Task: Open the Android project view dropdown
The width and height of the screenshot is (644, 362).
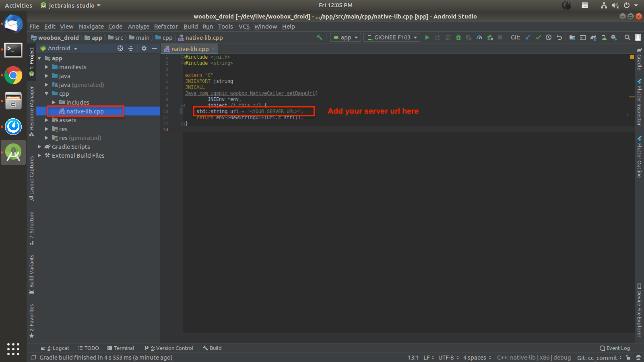Action: point(59,48)
